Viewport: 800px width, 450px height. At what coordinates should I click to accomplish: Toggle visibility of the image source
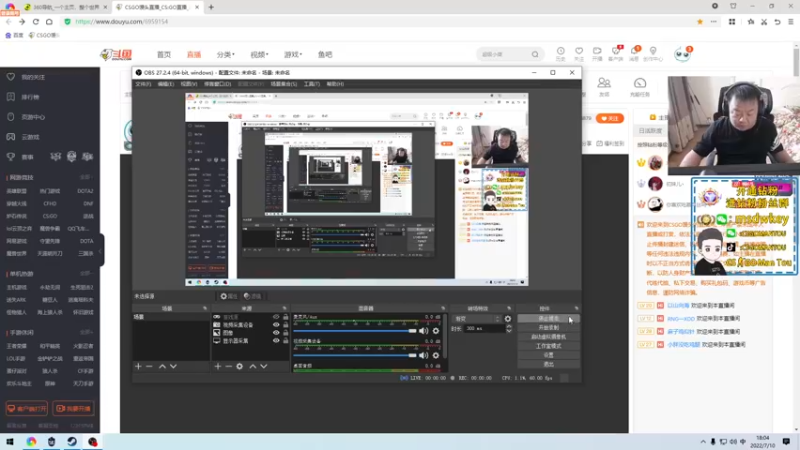point(276,333)
